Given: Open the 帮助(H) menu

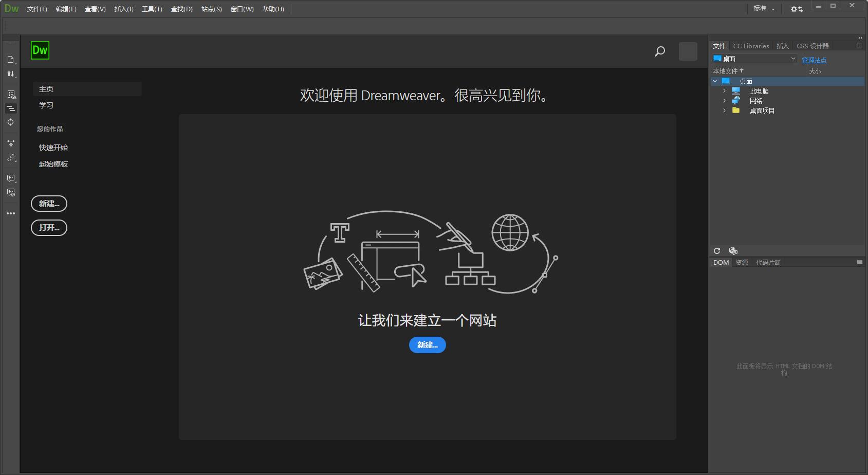Looking at the screenshot, I should click(273, 9).
